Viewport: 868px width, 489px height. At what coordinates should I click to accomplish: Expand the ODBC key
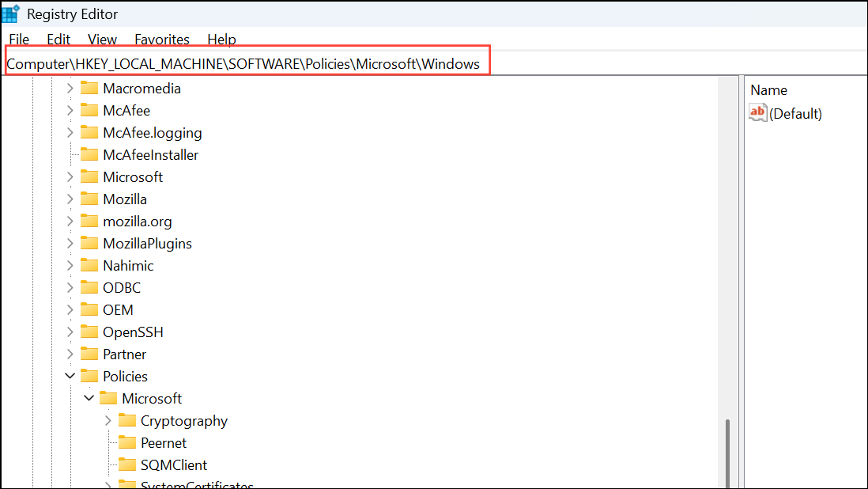(70, 287)
